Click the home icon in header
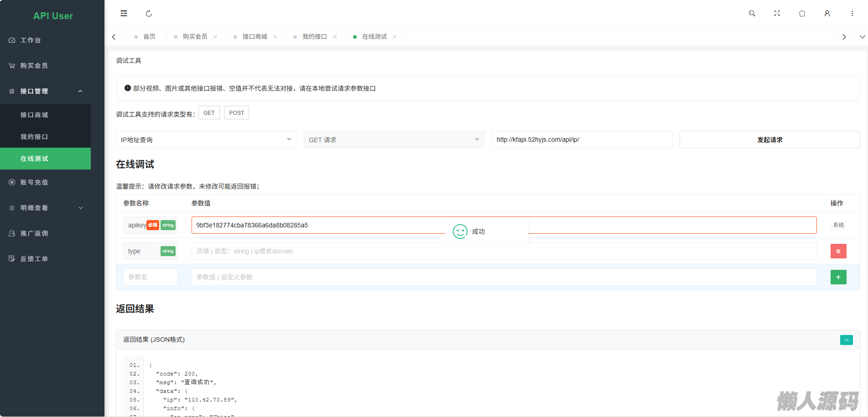The image size is (868, 417). click(802, 14)
